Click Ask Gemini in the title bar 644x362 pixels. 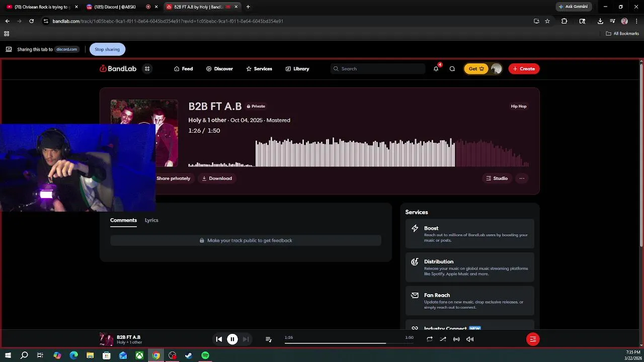pos(573,7)
